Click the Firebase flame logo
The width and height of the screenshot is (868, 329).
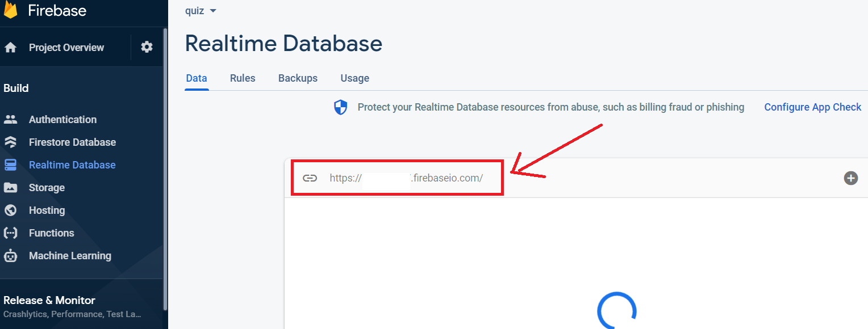[11, 10]
